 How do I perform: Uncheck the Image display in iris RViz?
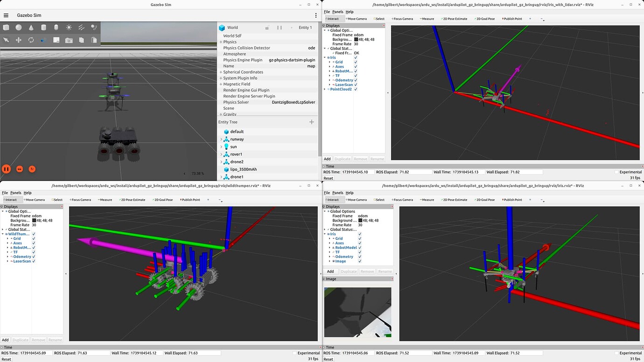(x=359, y=261)
